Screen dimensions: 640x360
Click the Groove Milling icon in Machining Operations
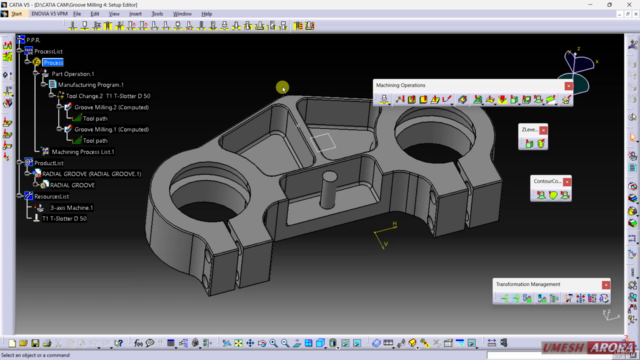(462, 99)
